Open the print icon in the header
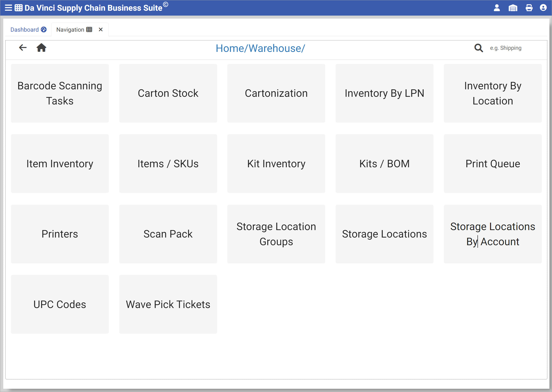The image size is (552, 392). [529, 8]
